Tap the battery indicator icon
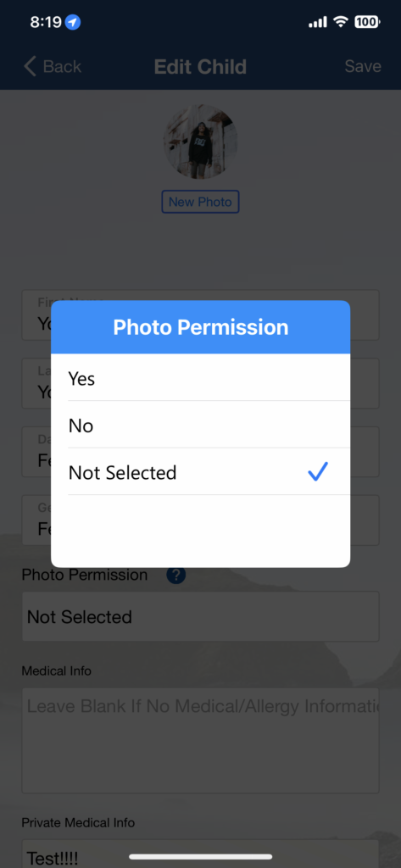 366,22
